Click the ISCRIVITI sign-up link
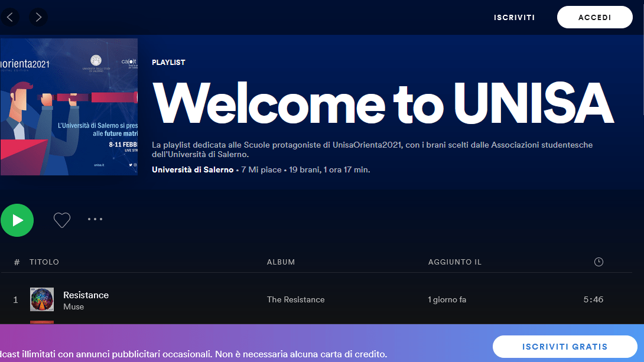This screenshot has width=644, height=362. pos(514,18)
